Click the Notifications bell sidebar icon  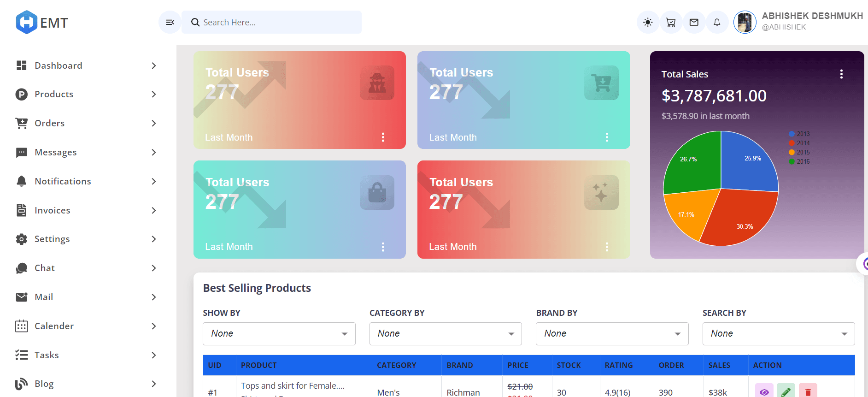coord(22,181)
